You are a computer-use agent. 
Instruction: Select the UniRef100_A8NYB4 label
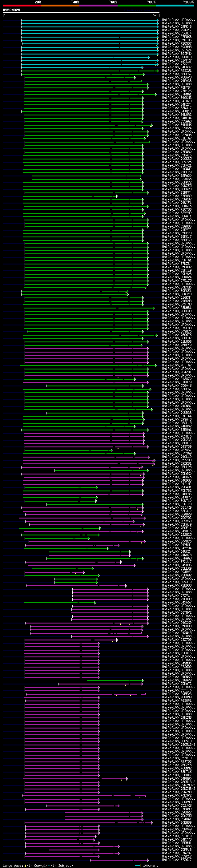(177, 88)
